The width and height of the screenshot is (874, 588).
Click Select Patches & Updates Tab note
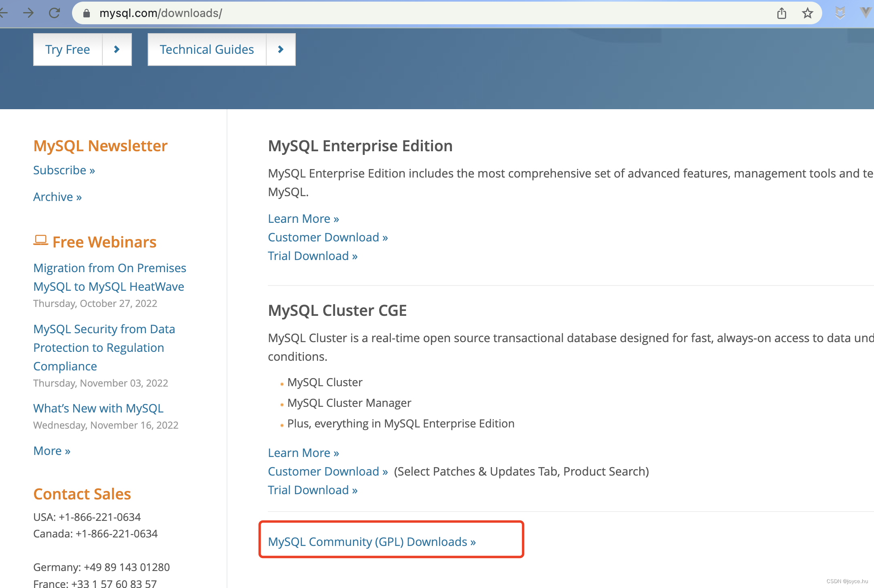pyautogui.click(x=522, y=472)
